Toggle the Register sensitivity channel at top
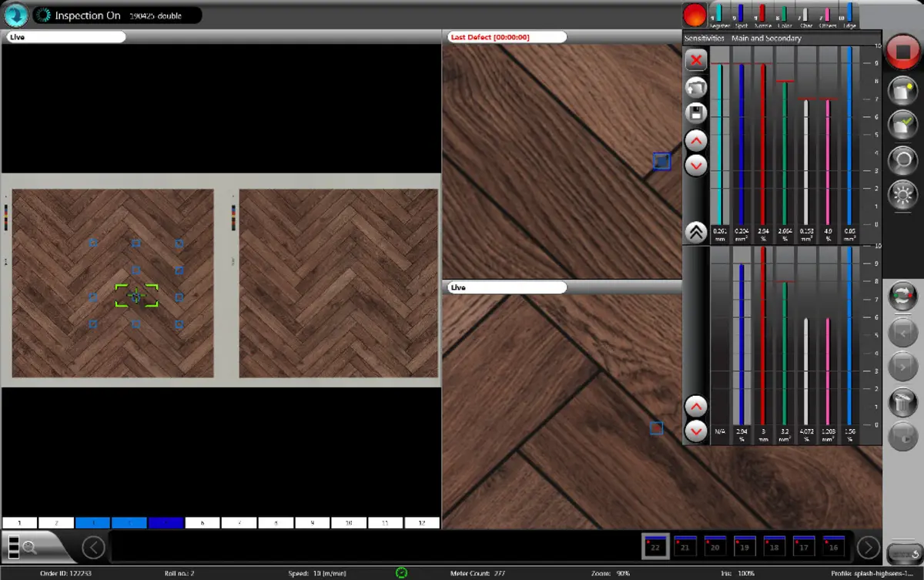 [720, 15]
